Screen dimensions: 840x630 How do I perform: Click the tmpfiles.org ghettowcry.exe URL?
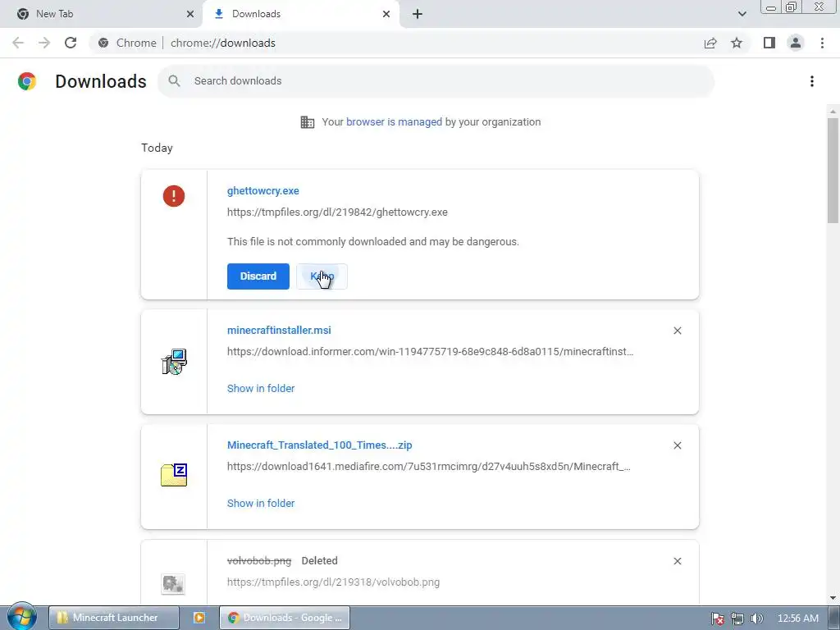[x=337, y=212]
